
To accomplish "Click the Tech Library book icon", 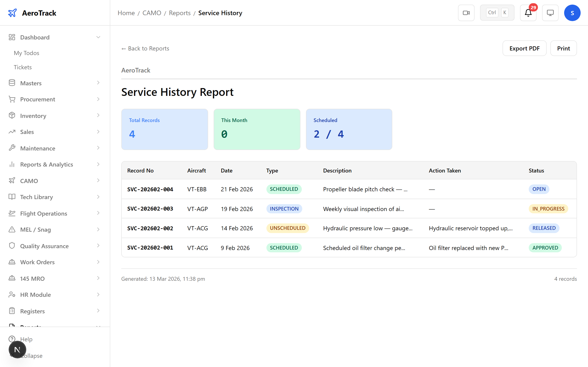I will click(12, 197).
